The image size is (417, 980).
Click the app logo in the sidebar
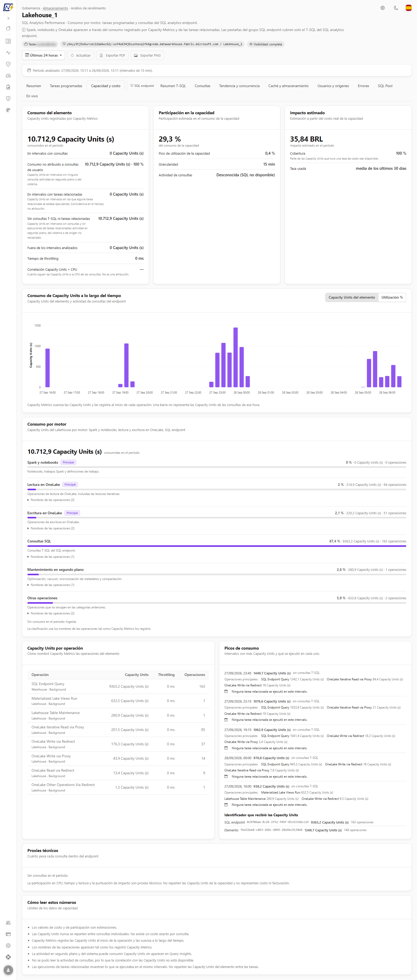(8, 7)
